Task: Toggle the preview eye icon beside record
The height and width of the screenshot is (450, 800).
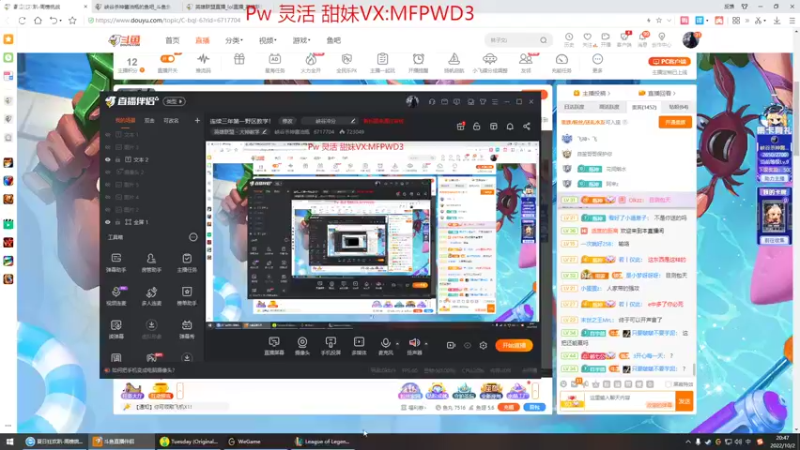Action: click(467, 345)
